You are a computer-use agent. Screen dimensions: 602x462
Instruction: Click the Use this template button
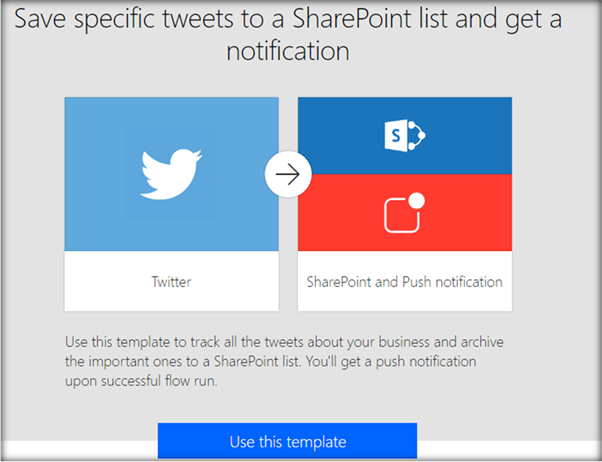coord(287,441)
